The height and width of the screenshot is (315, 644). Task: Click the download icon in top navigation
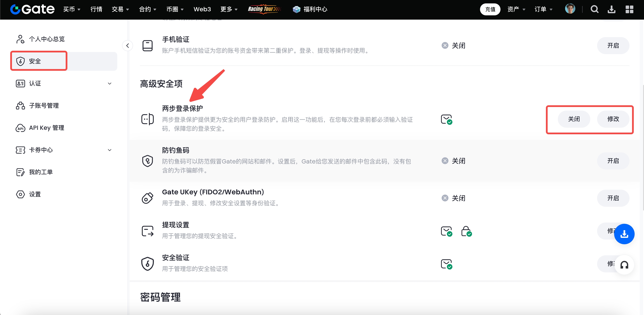coord(612,10)
